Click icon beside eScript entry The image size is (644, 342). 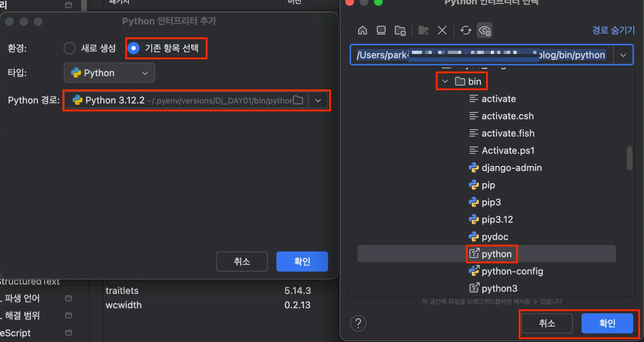point(68,333)
